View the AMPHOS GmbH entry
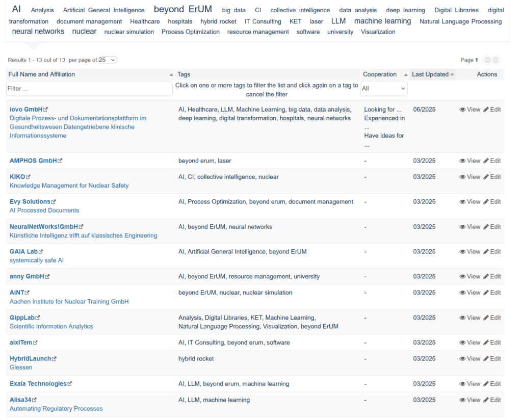Image resolution: width=522 pixels, height=420 pixels. pos(469,161)
